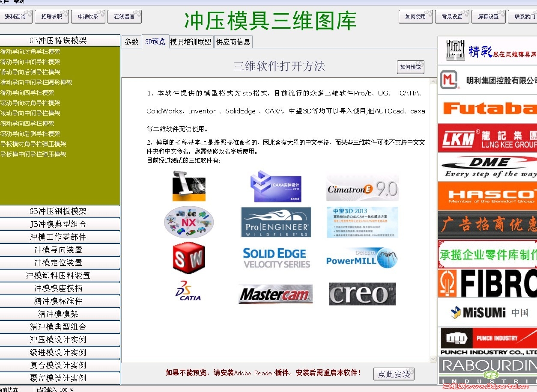This screenshot has width=537, height=392.
Task: Click the NX software logo
Action: click(x=189, y=222)
